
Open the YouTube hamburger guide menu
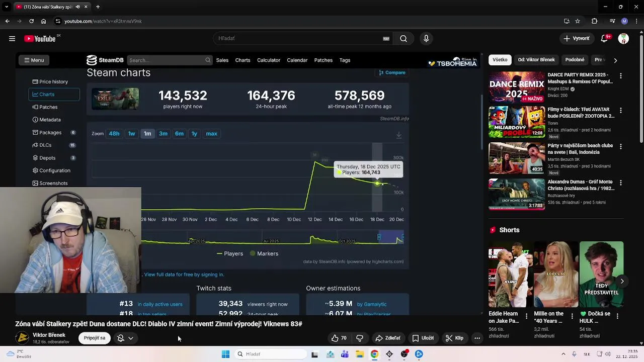pyautogui.click(x=12, y=39)
